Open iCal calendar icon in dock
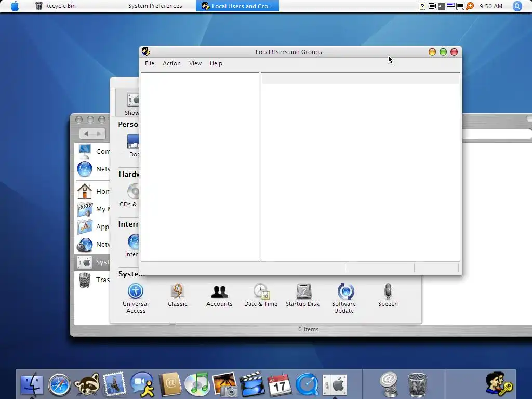Image resolution: width=532 pixels, height=399 pixels. point(279,385)
